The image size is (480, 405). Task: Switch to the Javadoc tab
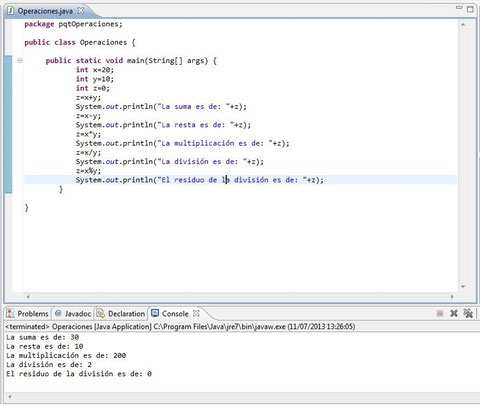coord(73,314)
